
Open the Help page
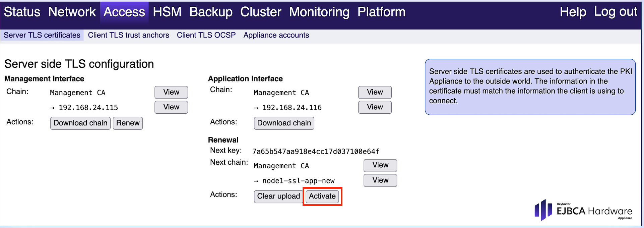(x=573, y=12)
